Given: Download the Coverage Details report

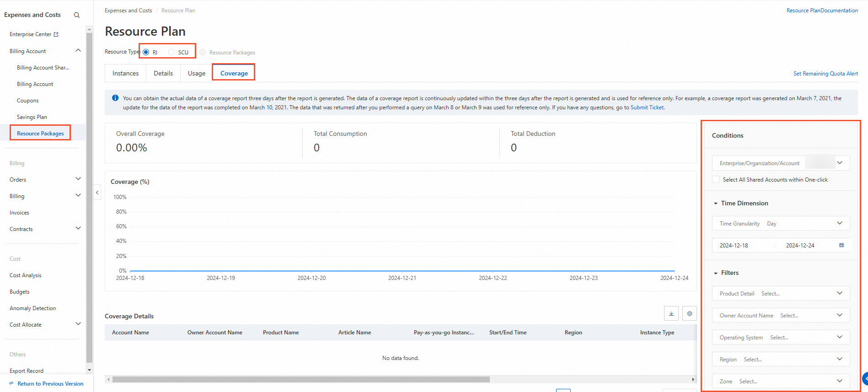Looking at the screenshot, I should [x=671, y=313].
